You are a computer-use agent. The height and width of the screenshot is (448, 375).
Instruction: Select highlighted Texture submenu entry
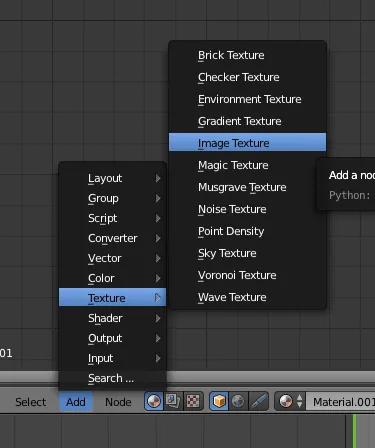pos(112,297)
